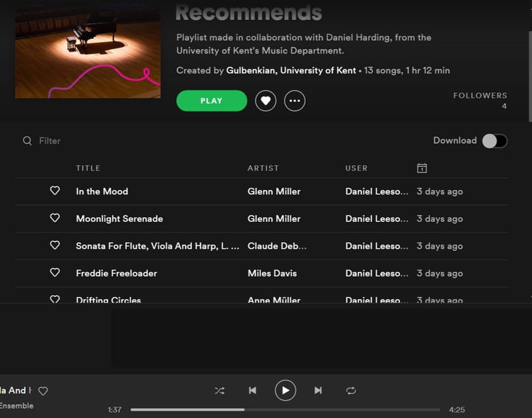The width and height of the screenshot is (532, 418).
Task: Enable shuffle playback
Action: tap(219, 390)
